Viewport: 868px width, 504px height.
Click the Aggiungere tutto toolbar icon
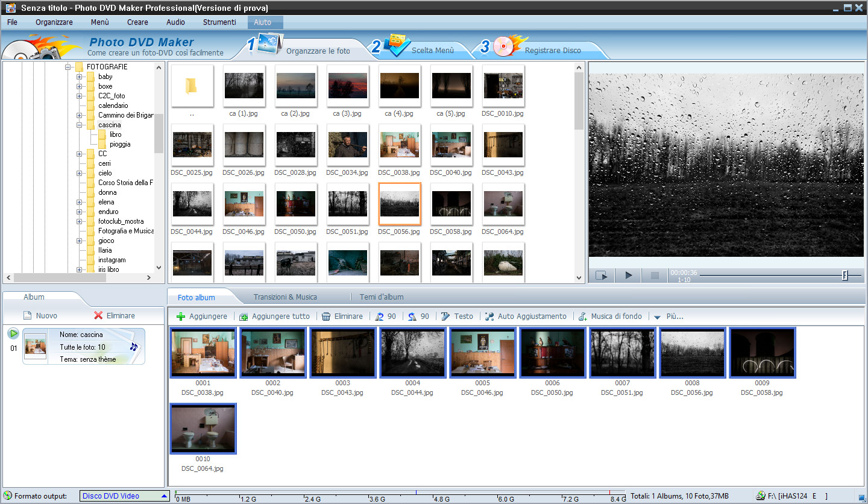click(x=244, y=317)
